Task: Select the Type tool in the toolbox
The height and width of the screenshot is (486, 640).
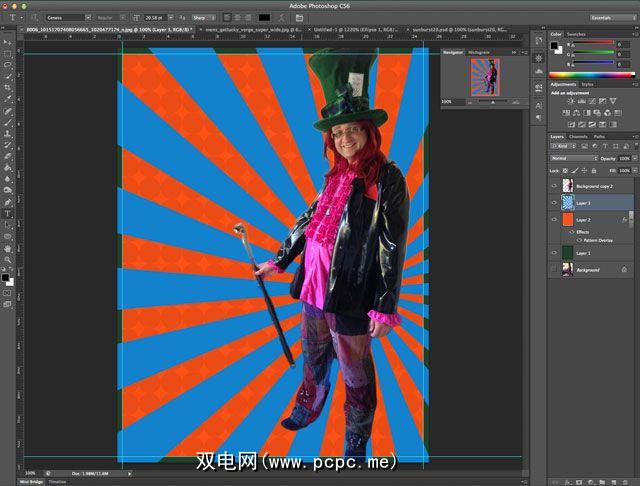Action: click(8, 213)
